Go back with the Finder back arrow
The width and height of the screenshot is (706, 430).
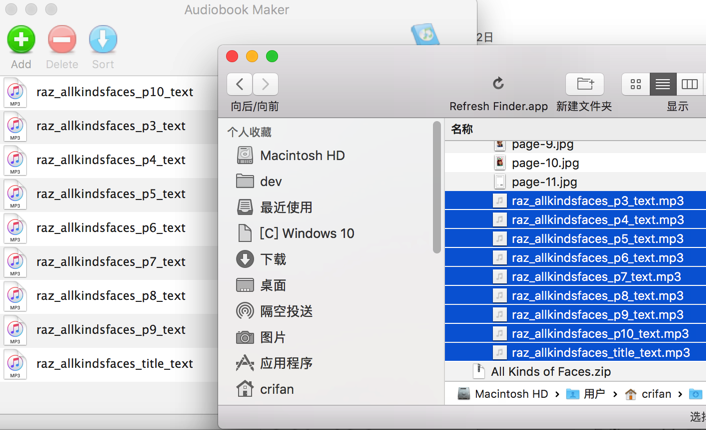click(x=240, y=84)
